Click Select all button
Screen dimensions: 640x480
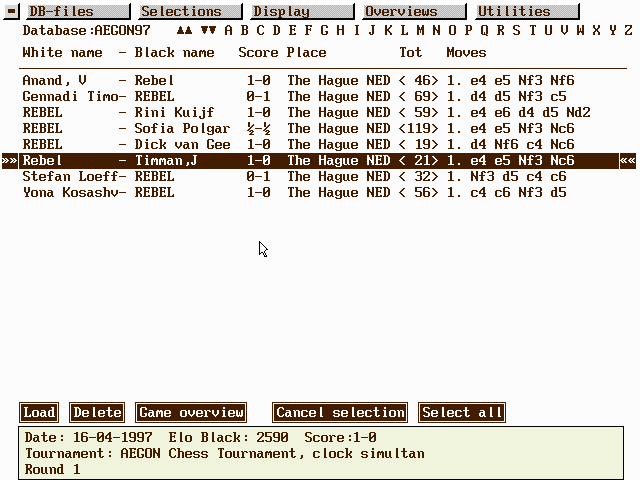point(461,412)
